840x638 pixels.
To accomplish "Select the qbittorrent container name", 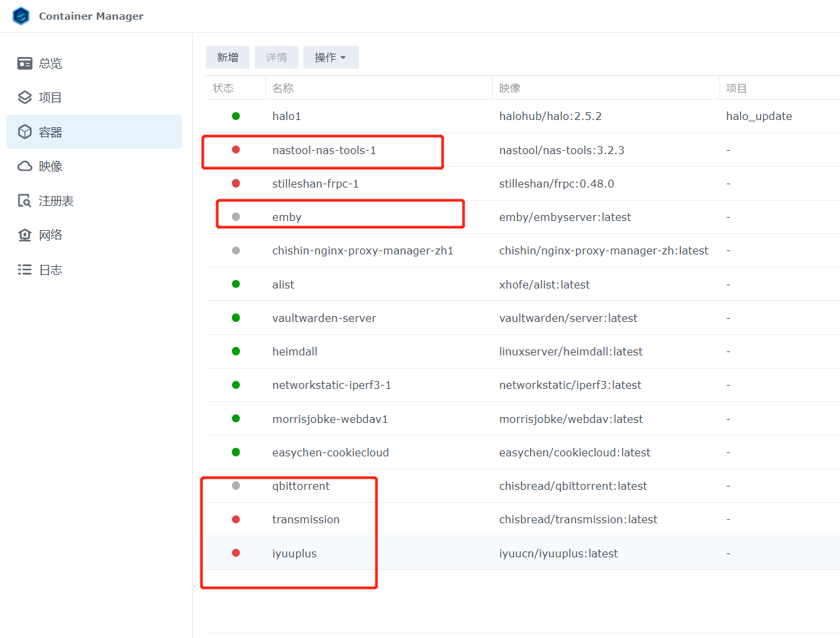I will [x=301, y=486].
